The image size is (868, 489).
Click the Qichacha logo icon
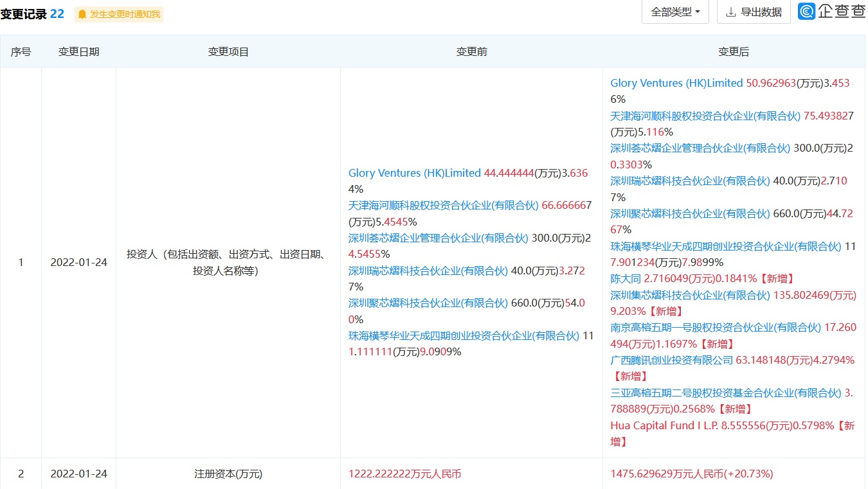click(x=807, y=12)
